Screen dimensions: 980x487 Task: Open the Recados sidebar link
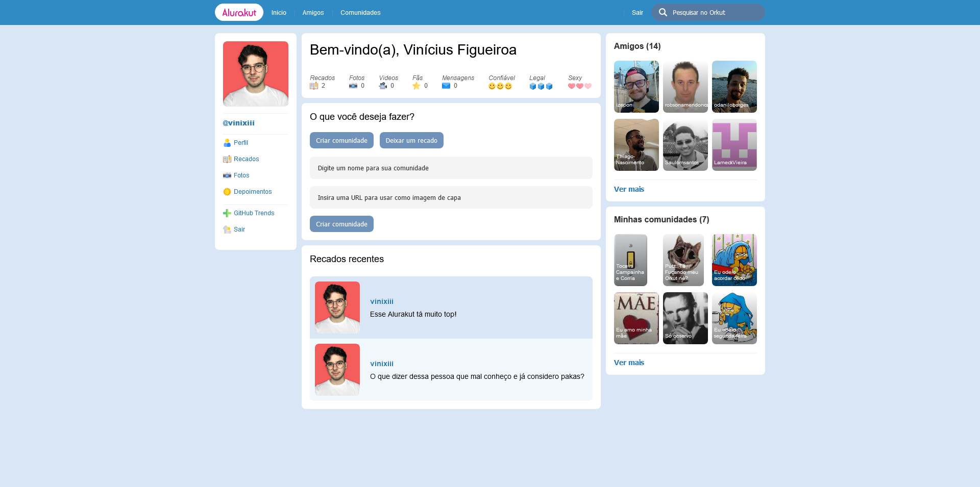[x=247, y=159]
